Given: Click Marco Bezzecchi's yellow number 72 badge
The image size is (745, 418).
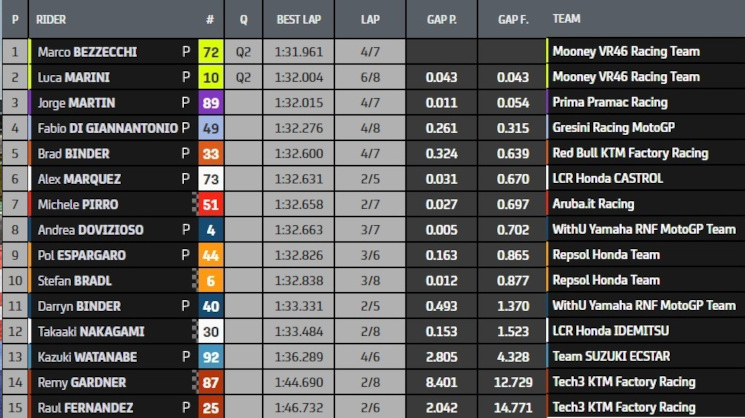Looking at the screenshot, I should point(210,51).
